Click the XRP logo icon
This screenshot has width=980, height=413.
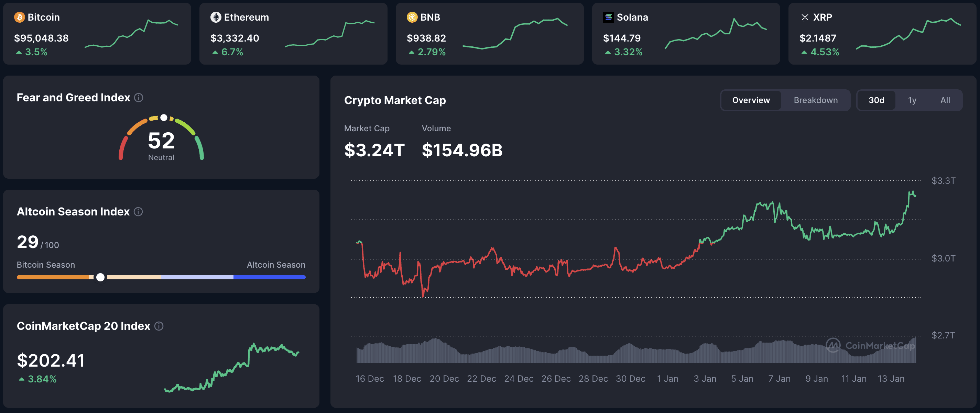805,17
